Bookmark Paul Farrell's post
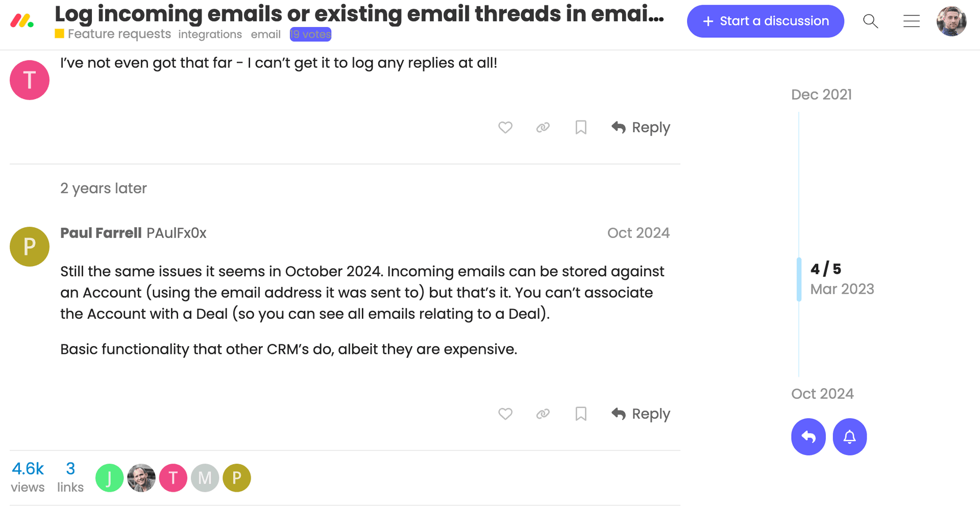Screen dimensions: 980x527 [580, 414]
